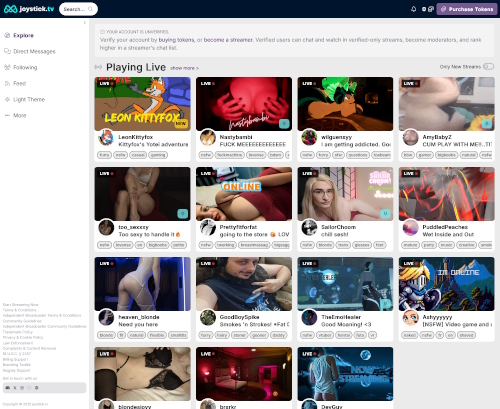Open the fifth social icon in footer

tap(37, 388)
